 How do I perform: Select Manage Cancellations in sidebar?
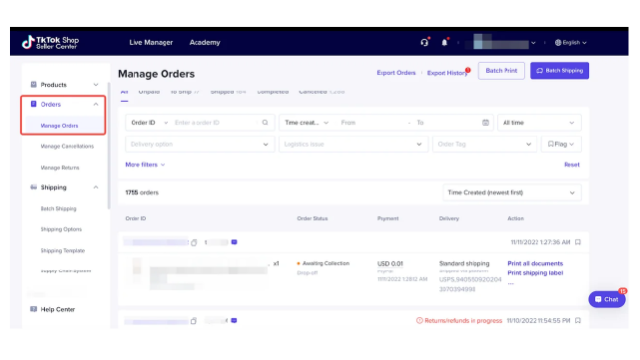point(67,146)
